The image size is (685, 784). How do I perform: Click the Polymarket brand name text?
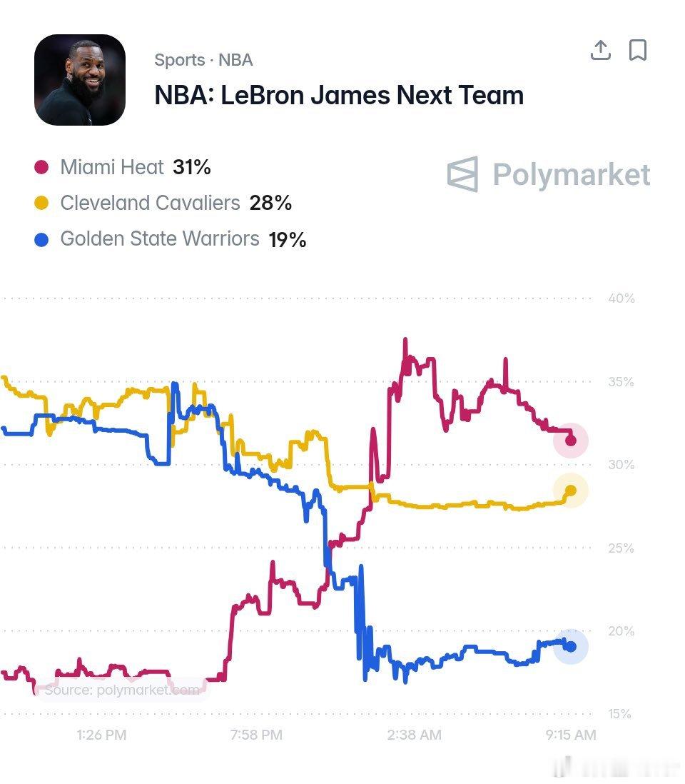pyautogui.click(x=571, y=175)
